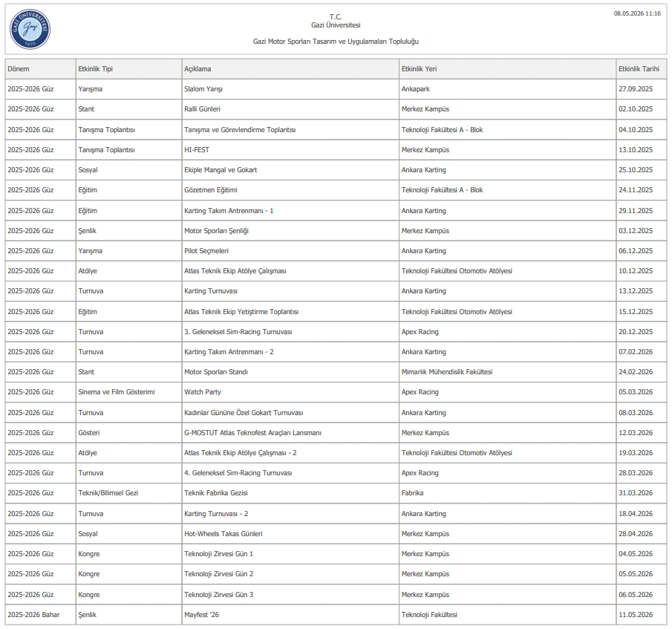Select the 'Fabrika' location cell
This screenshot has height=629, width=672.
507,494
